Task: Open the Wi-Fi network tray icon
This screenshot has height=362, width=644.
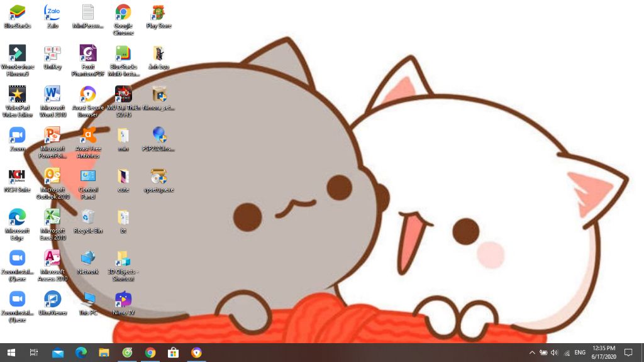Action: coord(567,353)
